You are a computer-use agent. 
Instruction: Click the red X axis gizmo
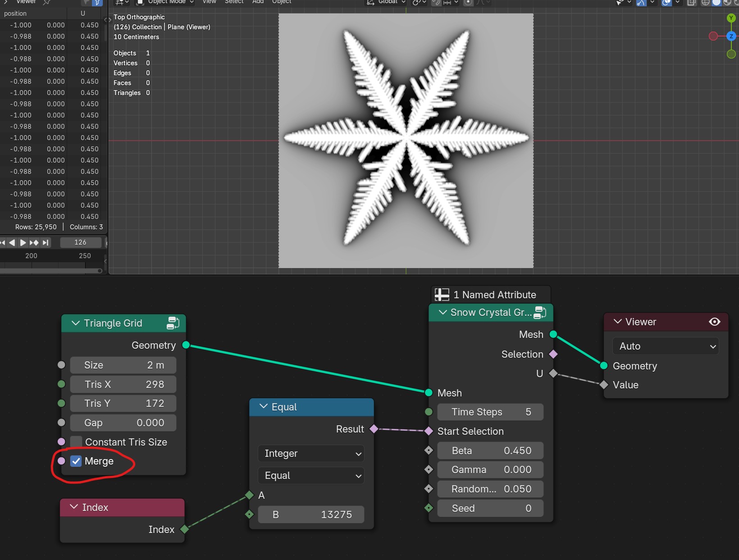point(713,36)
